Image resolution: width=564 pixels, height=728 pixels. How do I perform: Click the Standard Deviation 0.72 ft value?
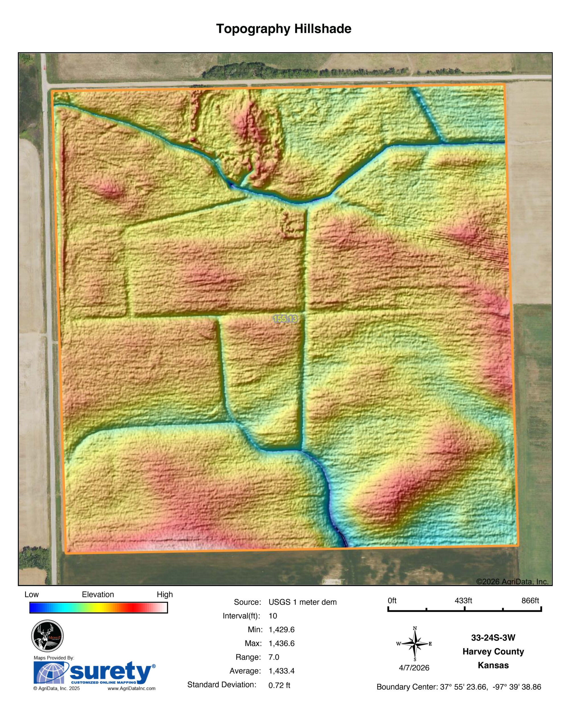coord(279,685)
